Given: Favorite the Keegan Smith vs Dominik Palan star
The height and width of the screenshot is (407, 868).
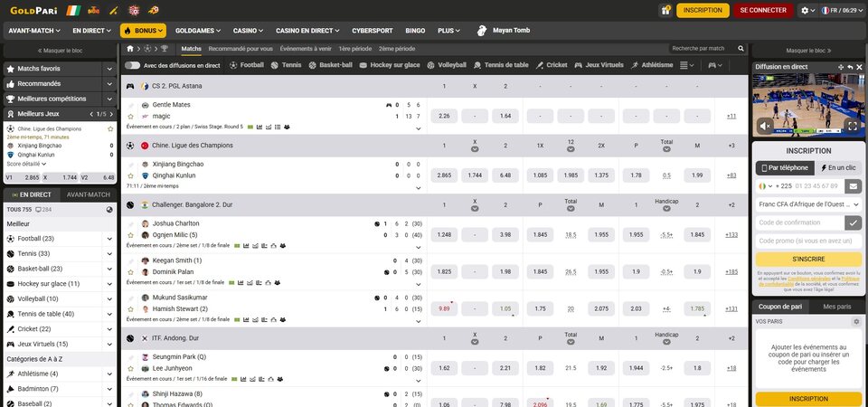Looking at the screenshot, I should coord(130,272).
